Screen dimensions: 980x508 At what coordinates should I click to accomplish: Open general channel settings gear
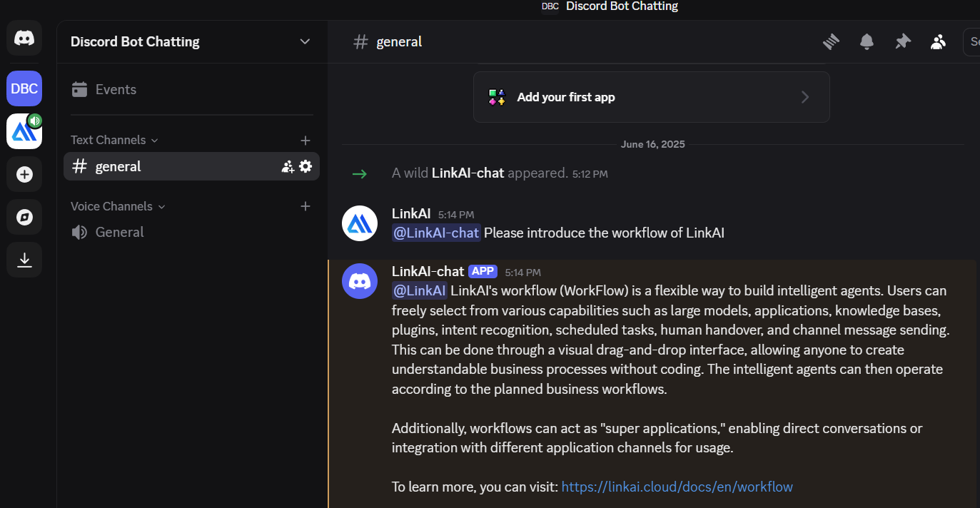coord(305,166)
